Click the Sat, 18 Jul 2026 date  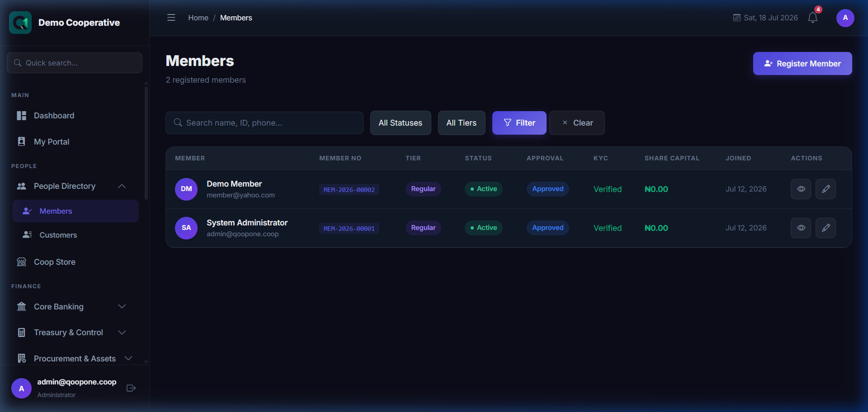click(771, 18)
